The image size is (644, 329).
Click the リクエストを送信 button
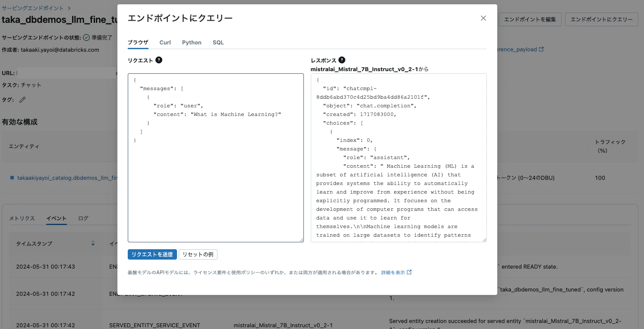click(x=152, y=254)
